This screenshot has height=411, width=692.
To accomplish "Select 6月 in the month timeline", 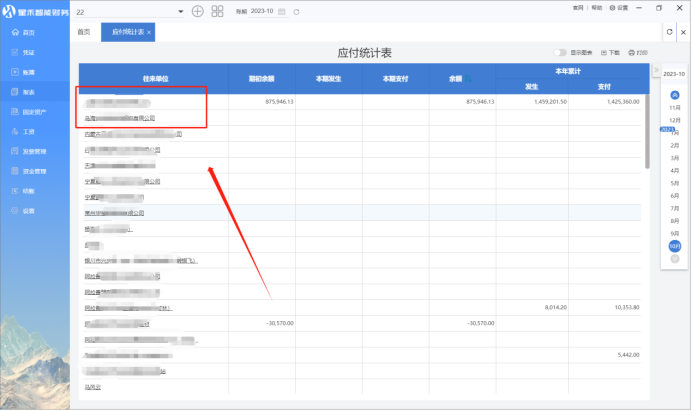I will pyautogui.click(x=675, y=196).
